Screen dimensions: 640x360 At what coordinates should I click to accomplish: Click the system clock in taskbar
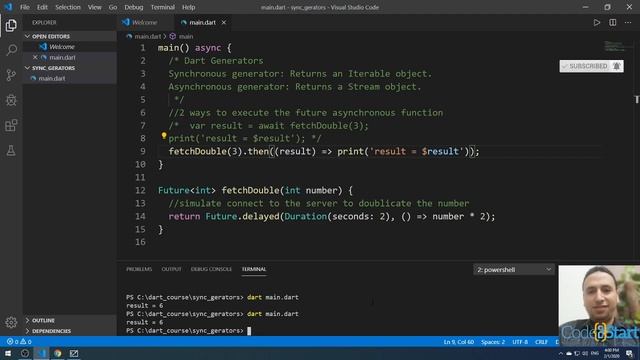611,353
